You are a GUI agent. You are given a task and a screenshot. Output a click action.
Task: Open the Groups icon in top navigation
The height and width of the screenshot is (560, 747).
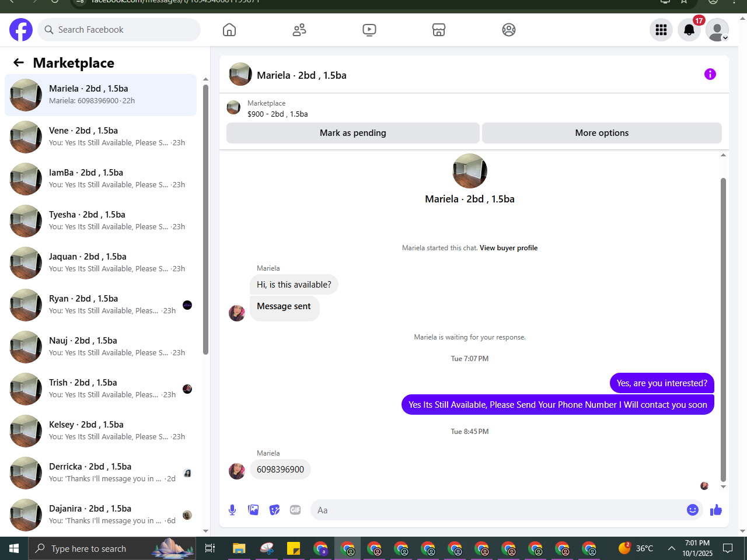pyautogui.click(x=509, y=30)
